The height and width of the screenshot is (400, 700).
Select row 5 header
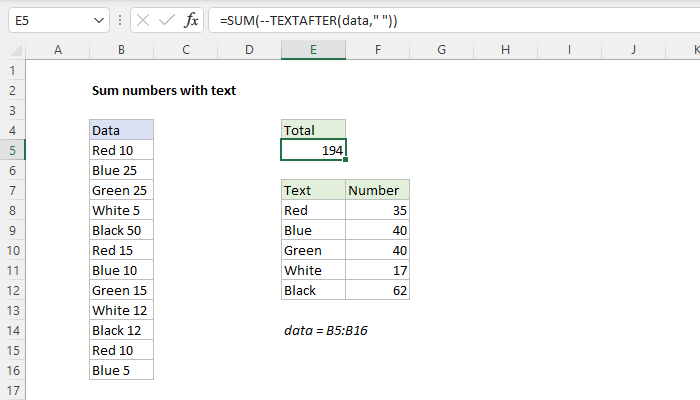[x=13, y=150]
